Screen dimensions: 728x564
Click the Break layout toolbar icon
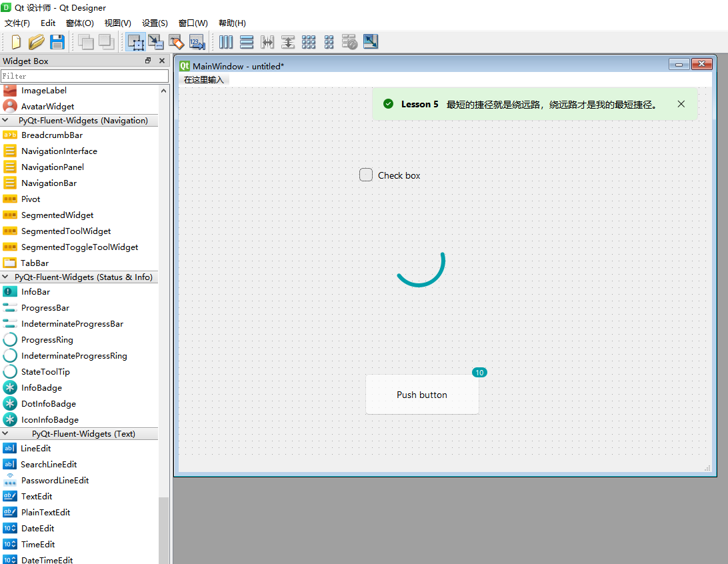point(349,42)
